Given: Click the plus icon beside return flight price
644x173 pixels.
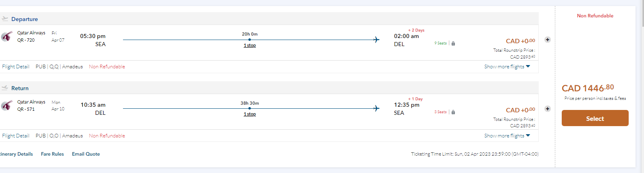Looking at the screenshot, I should tap(547, 109).
